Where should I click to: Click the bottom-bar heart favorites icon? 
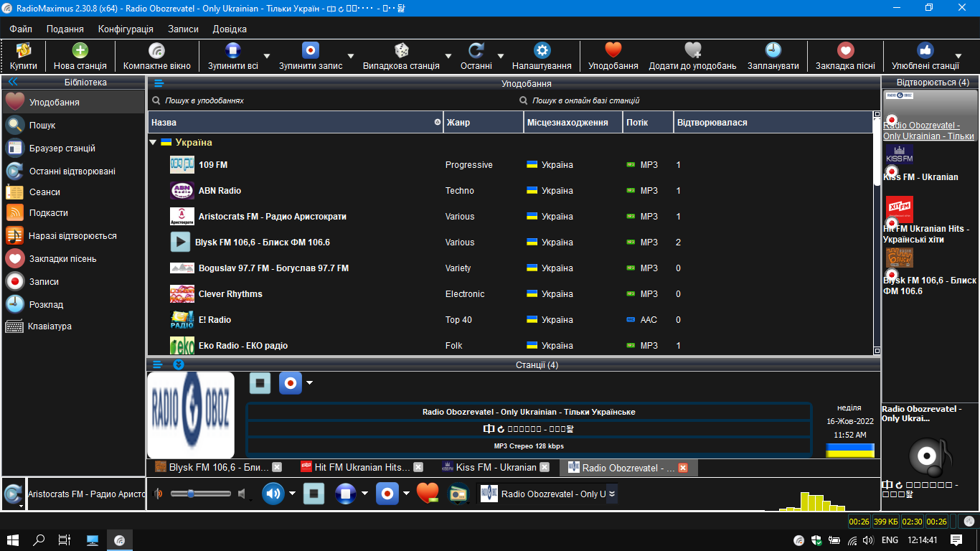[x=428, y=494]
